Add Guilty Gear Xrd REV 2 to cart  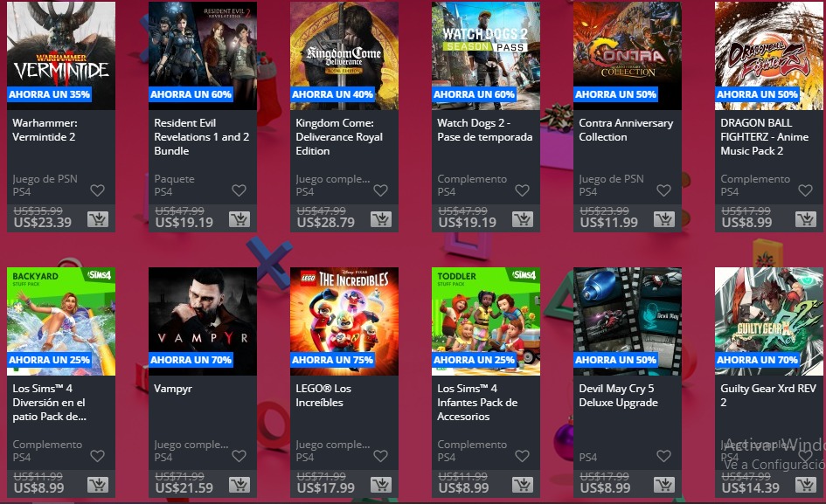click(805, 485)
